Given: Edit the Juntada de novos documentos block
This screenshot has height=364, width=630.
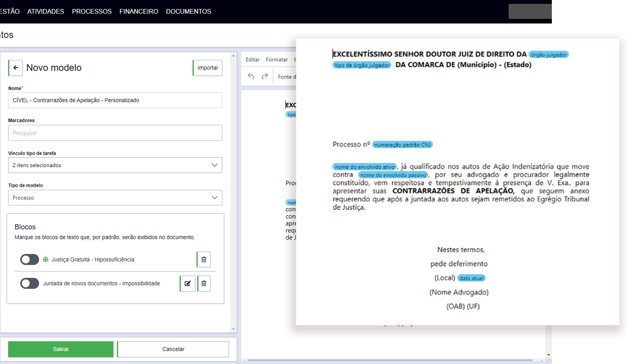Looking at the screenshot, I should click(x=187, y=284).
